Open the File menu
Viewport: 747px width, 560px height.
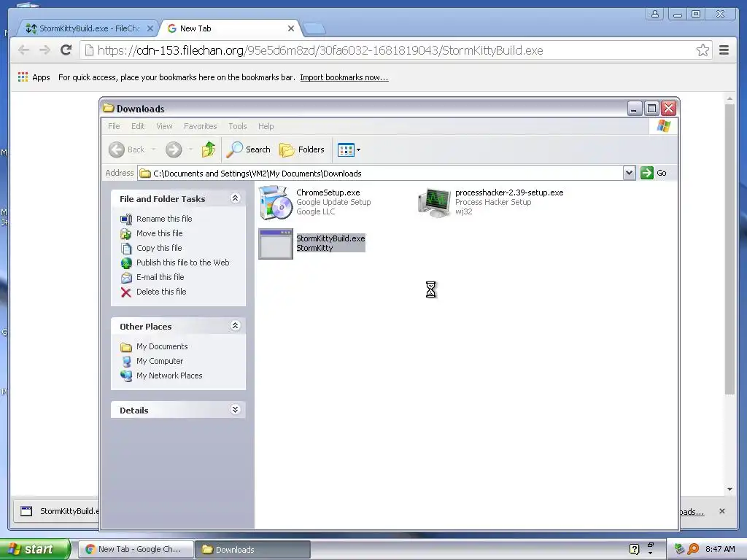(x=114, y=126)
